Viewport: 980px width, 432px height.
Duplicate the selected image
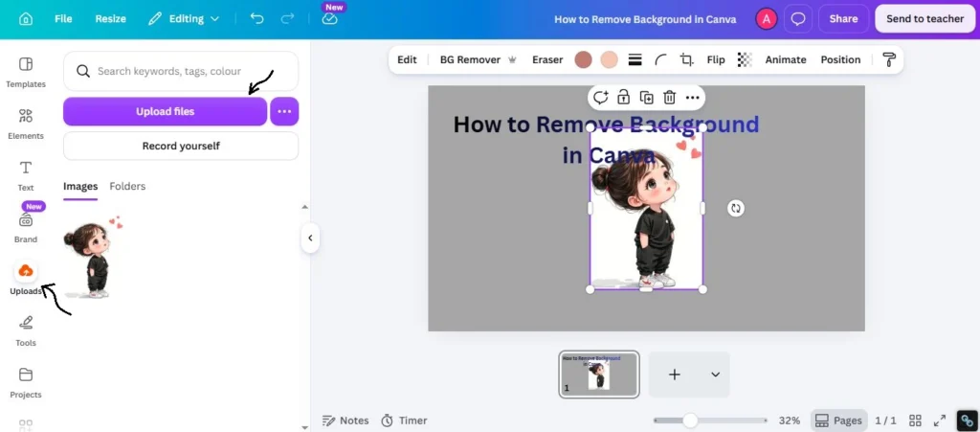pos(646,98)
